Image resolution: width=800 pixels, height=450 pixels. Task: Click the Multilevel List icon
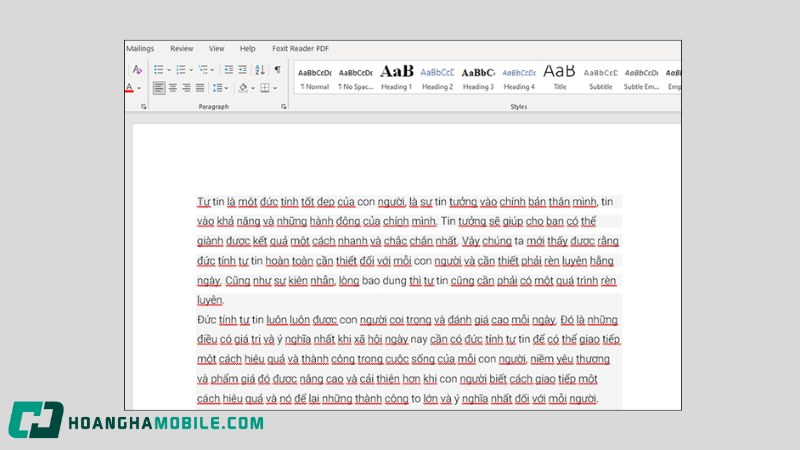coord(203,70)
